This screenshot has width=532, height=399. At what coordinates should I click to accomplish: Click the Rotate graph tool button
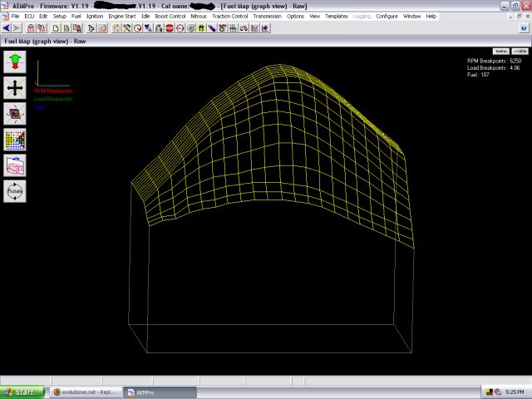tap(15, 191)
